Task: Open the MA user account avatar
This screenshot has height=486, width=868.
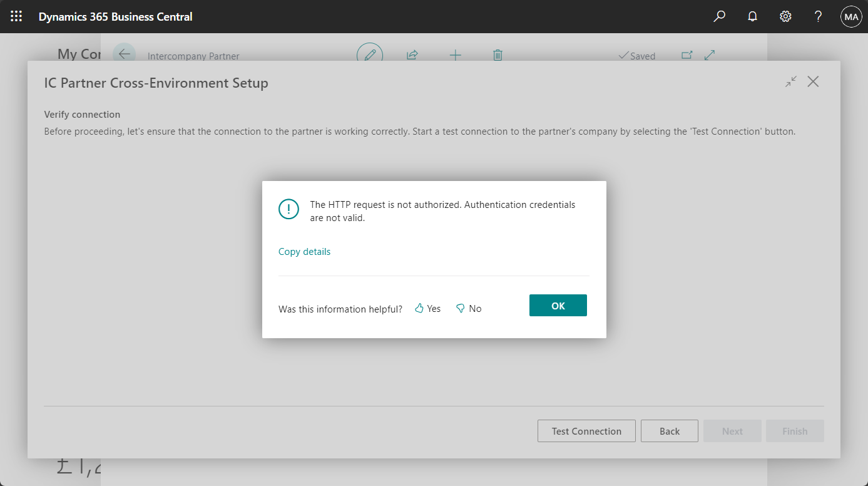Action: [851, 17]
